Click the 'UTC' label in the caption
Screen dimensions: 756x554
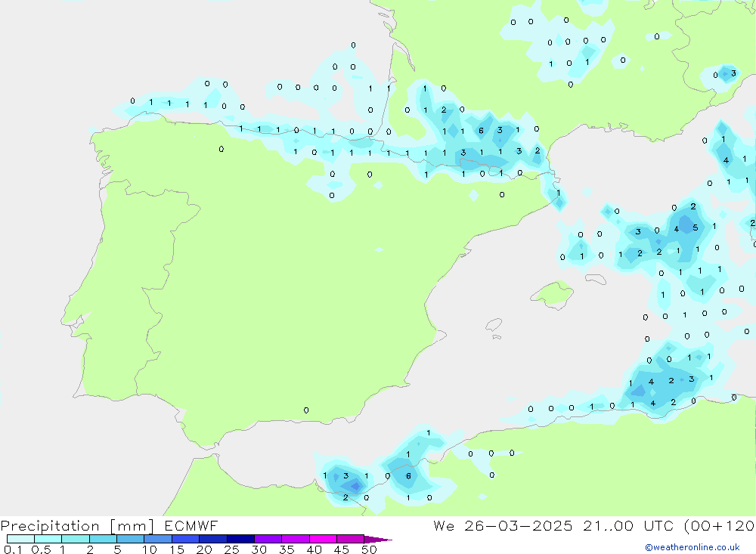[x=658, y=525]
